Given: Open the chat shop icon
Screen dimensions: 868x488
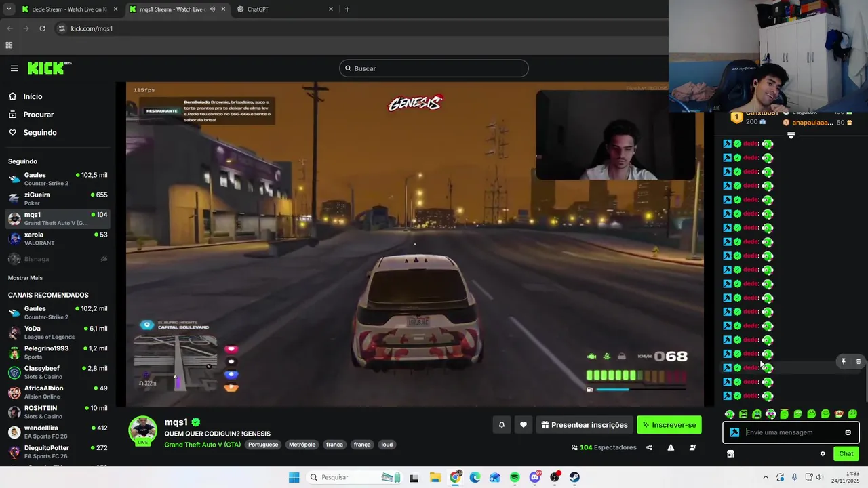Looking at the screenshot, I should [730, 454].
